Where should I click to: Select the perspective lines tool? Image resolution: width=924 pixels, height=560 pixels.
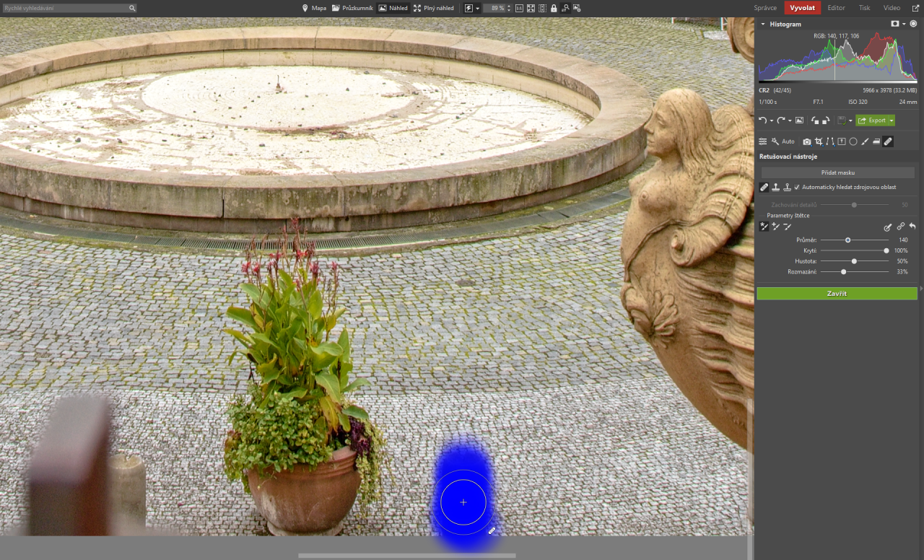[830, 141]
